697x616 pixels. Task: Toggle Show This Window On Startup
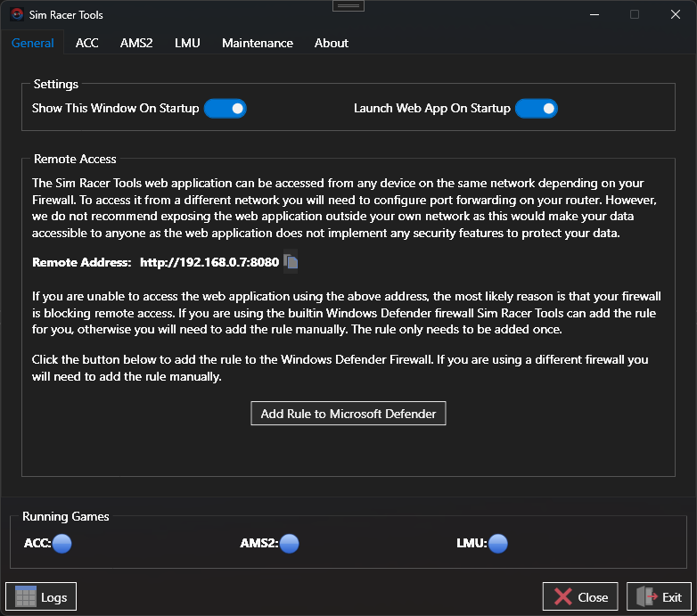pos(225,109)
